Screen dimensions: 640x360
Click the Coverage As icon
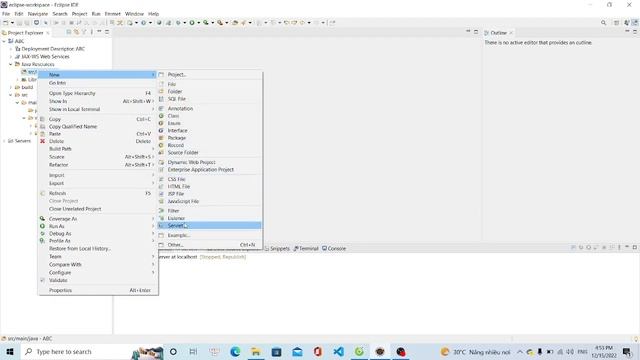tap(42, 219)
